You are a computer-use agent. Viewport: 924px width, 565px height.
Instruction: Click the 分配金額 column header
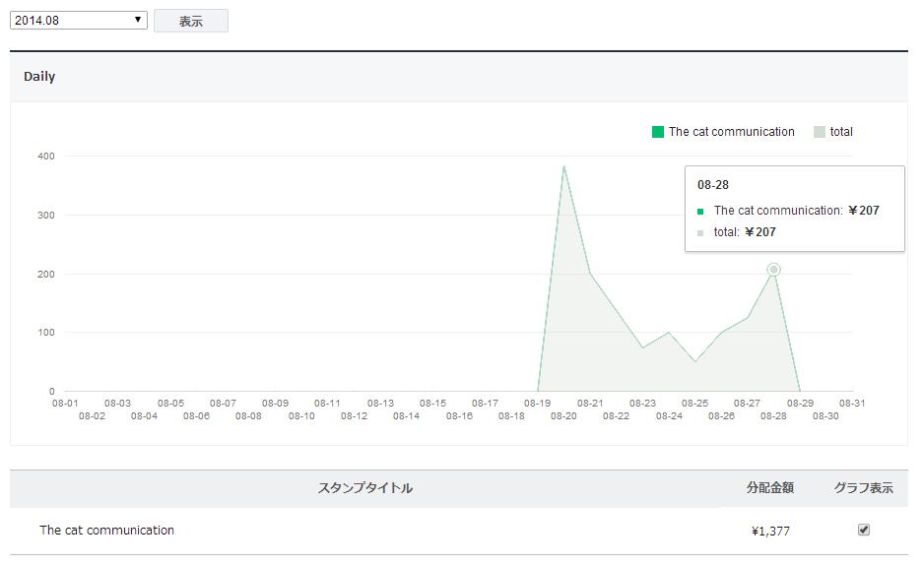coord(769,488)
